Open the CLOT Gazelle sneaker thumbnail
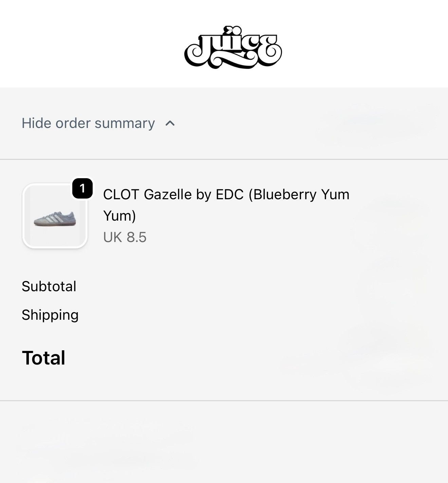This screenshot has height=483, width=448. point(55,216)
